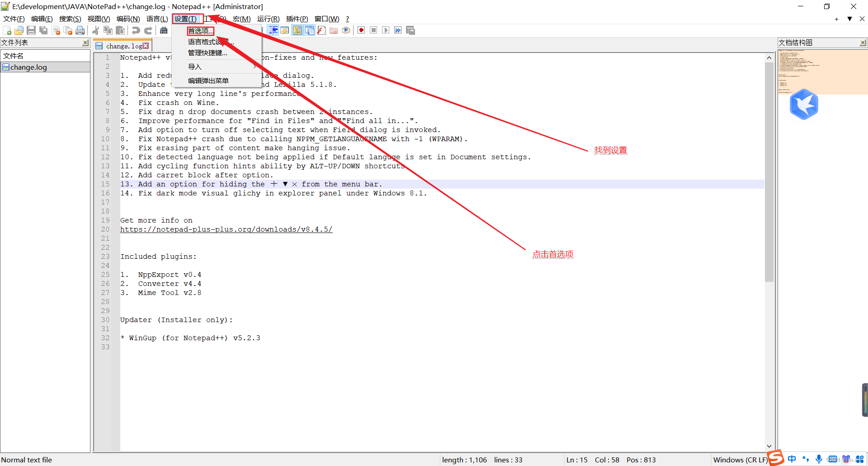868x466 pixels.
Task: Click the Close document toolbar icon
Action: coord(56,30)
